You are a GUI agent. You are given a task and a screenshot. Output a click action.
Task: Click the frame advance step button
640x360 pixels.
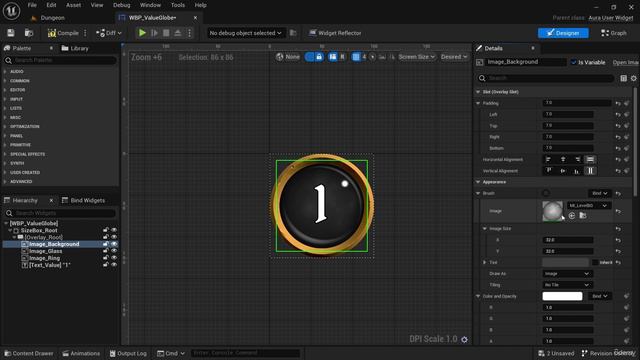(154, 33)
